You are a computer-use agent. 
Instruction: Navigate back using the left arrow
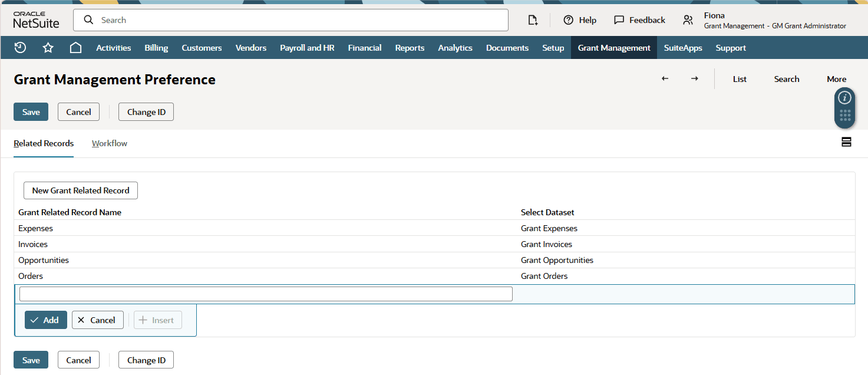(665, 78)
